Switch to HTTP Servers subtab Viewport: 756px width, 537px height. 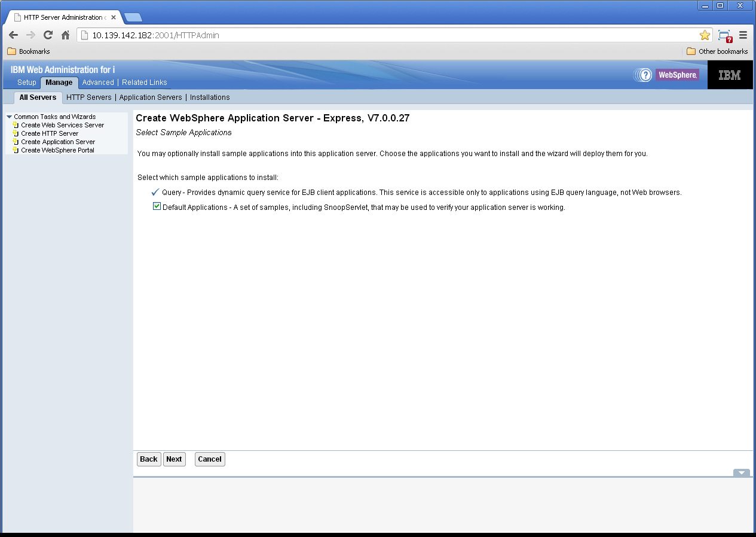(89, 97)
